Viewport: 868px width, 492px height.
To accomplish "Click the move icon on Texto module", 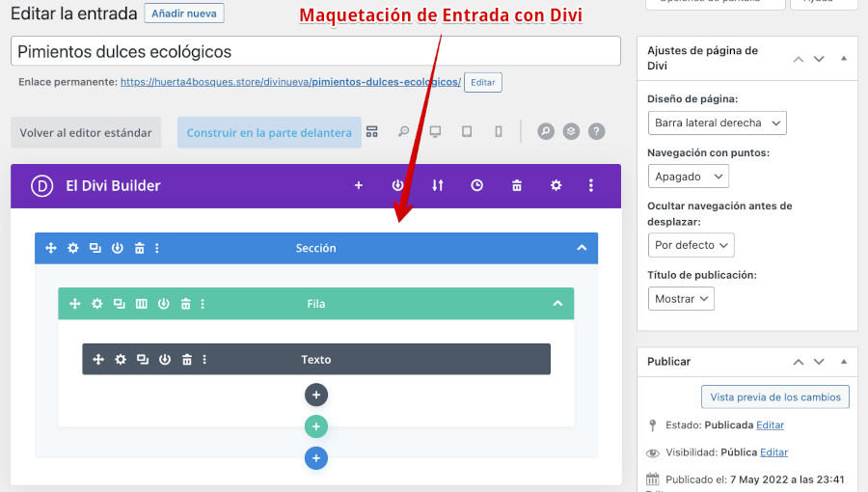I will (x=98, y=360).
